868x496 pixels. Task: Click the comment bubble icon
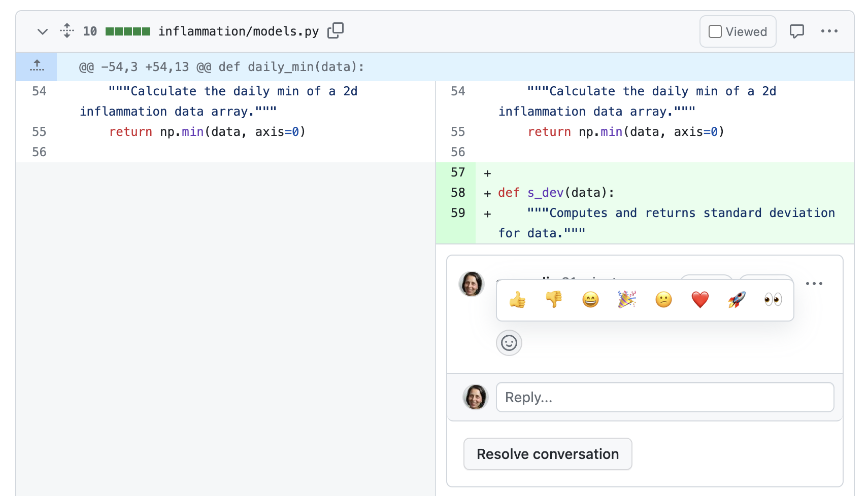click(797, 31)
